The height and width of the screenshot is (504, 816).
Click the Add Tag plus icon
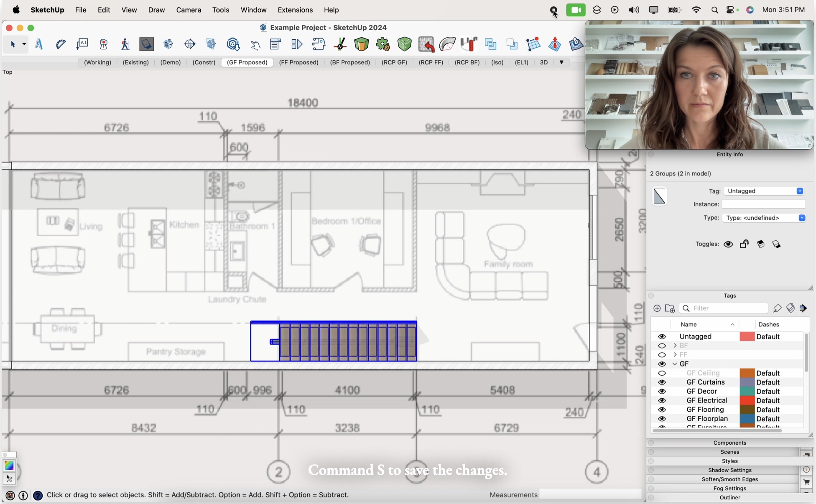pos(657,308)
